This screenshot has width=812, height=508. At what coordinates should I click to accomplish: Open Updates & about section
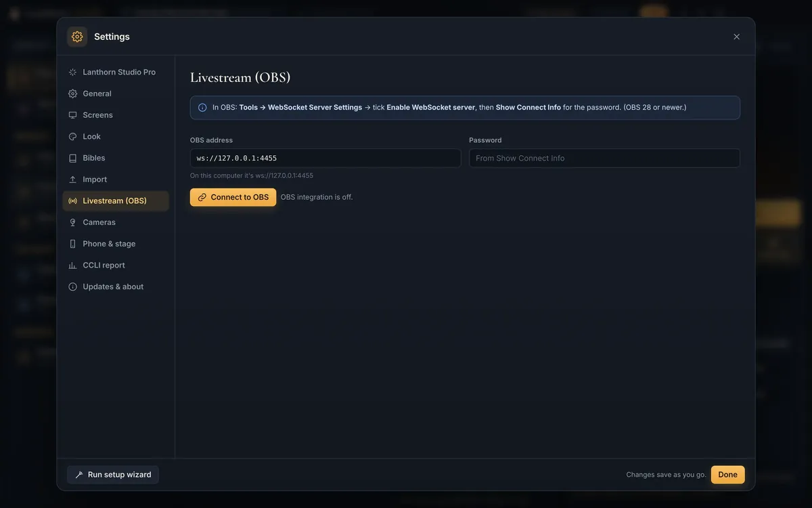click(x=116, y=287)
